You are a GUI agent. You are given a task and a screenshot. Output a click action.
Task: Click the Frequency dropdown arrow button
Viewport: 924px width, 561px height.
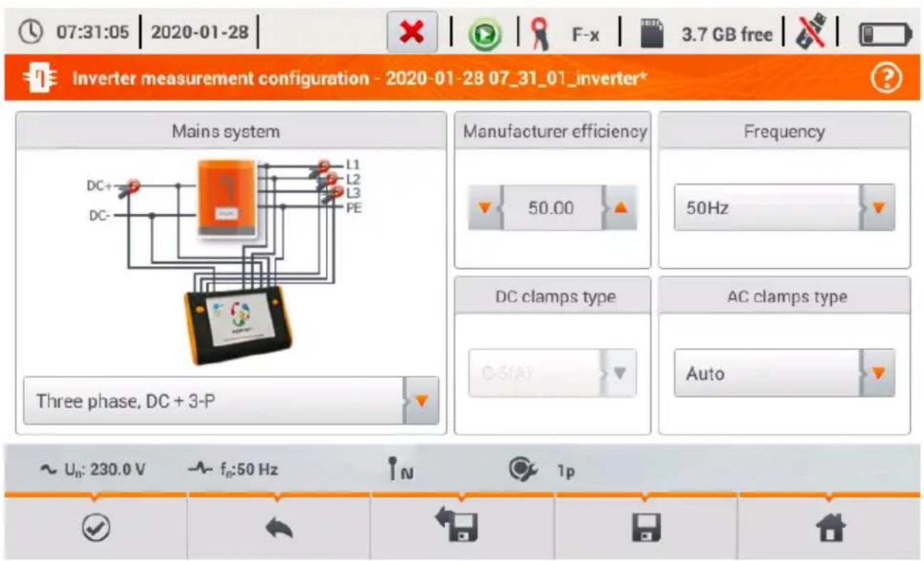pyautogui.click(x=878, y=208)
